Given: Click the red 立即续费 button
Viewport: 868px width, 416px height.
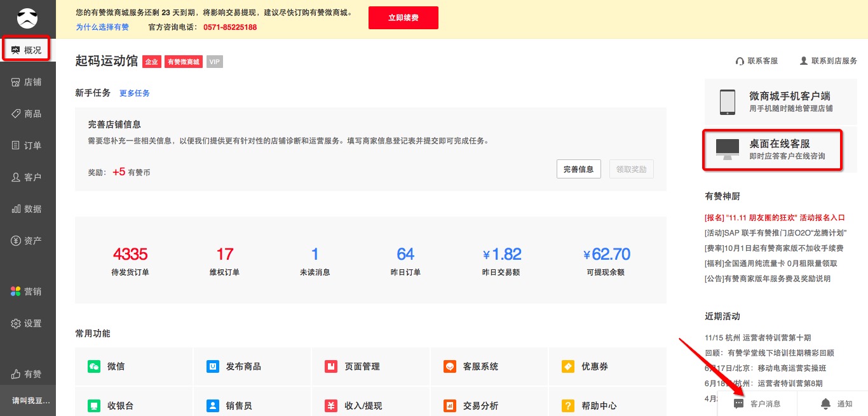Looking at the screenshot, I should click(403, 18).
